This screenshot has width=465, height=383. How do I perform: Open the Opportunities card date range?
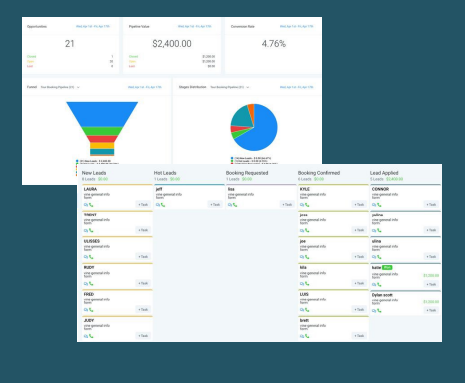(93, 26)
